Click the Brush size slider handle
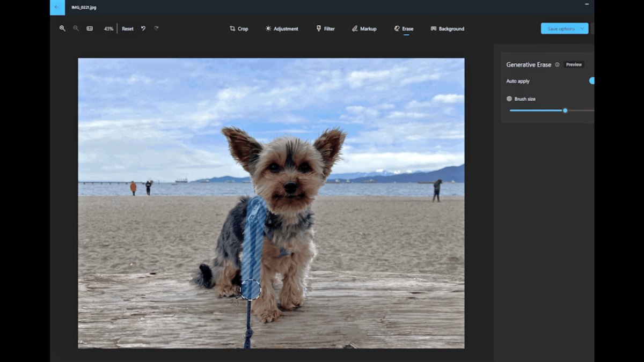 [x=565, y=110]
